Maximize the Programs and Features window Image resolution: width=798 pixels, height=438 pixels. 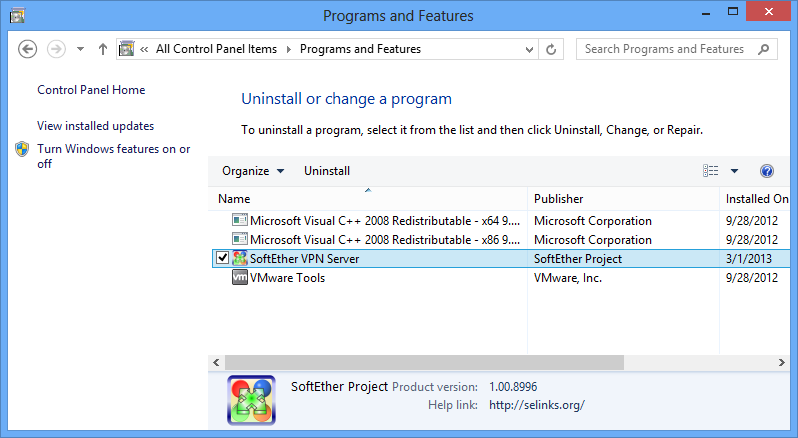click(x=733, y=12)
